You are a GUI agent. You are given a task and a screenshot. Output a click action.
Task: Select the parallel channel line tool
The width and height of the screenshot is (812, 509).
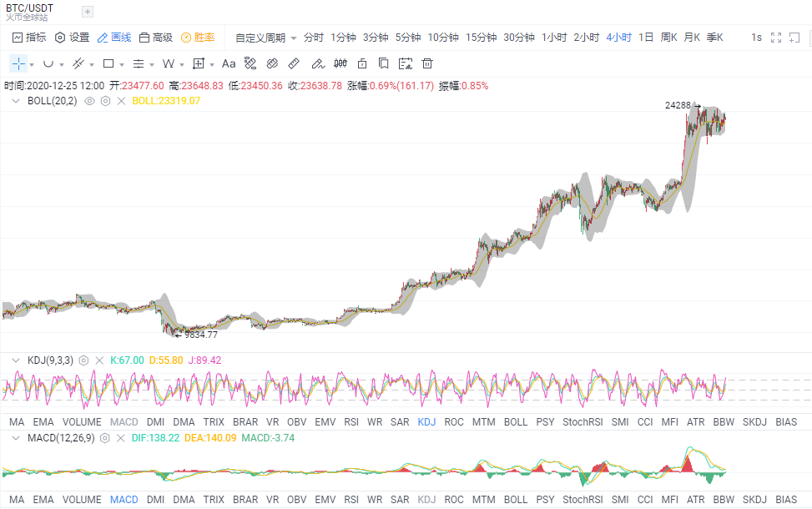pos(78,63)
